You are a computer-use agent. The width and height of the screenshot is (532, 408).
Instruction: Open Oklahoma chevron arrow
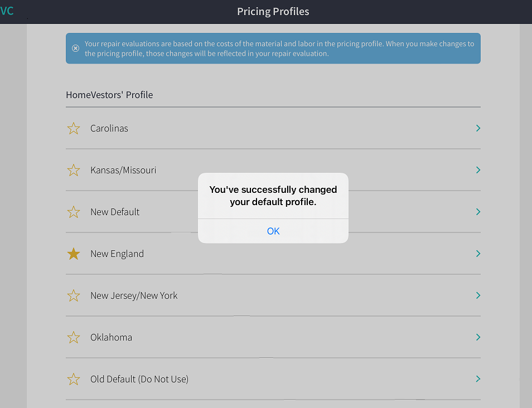[478, 337]
